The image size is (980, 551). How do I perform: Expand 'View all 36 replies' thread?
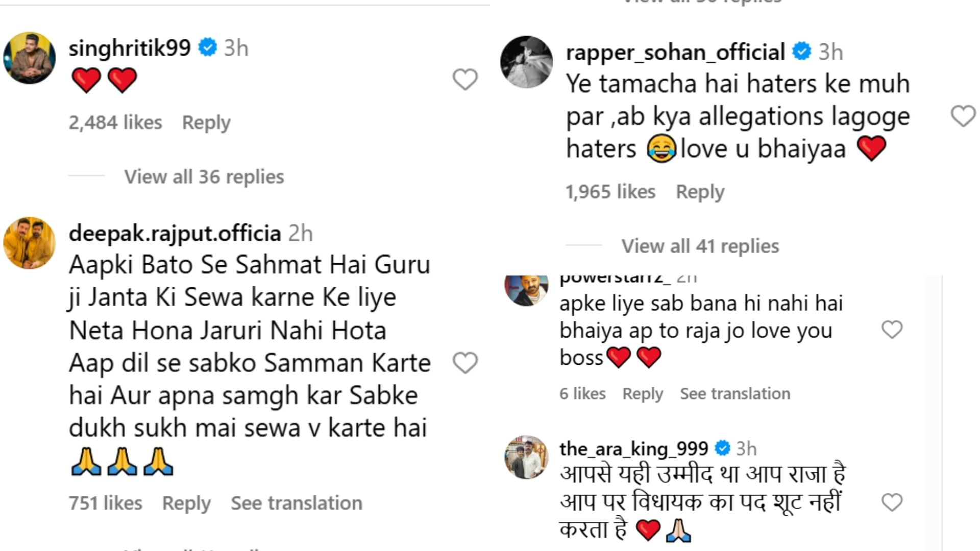coord(204,177)
